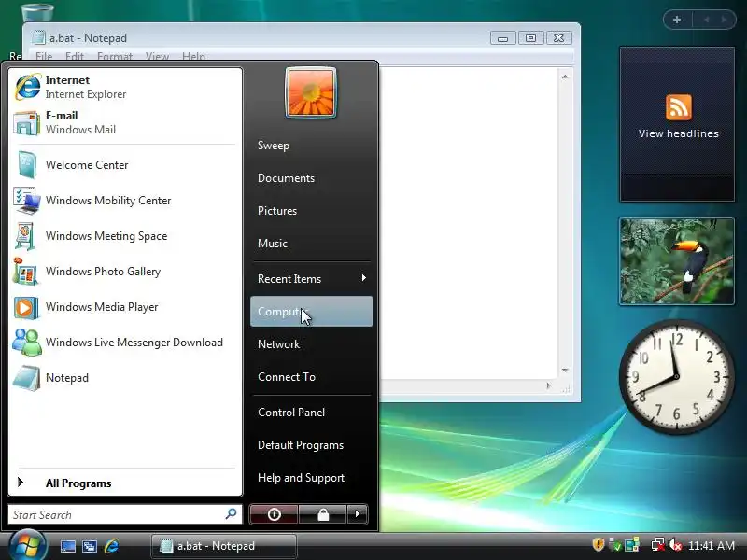Launch Windows Photo Gallery
The width and height of the screenshot is (747, 560).
125,272
